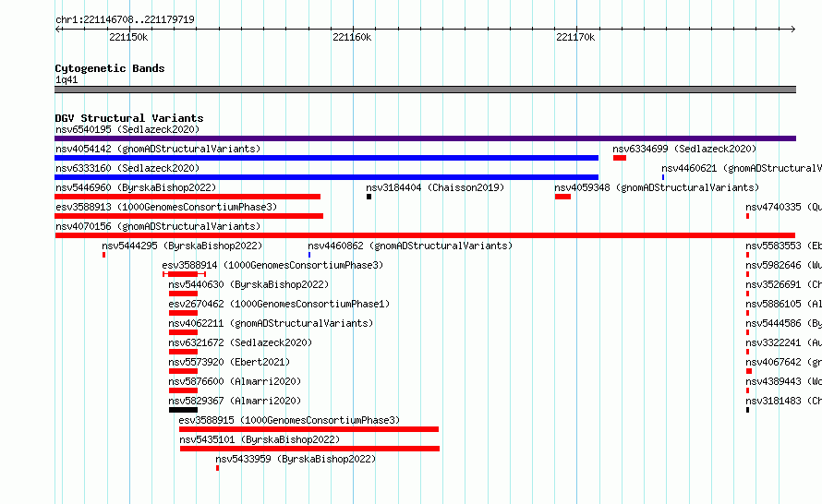Click the red bar under esv3588913
This screenshot has height=504, width=822.
coord(188,216)
